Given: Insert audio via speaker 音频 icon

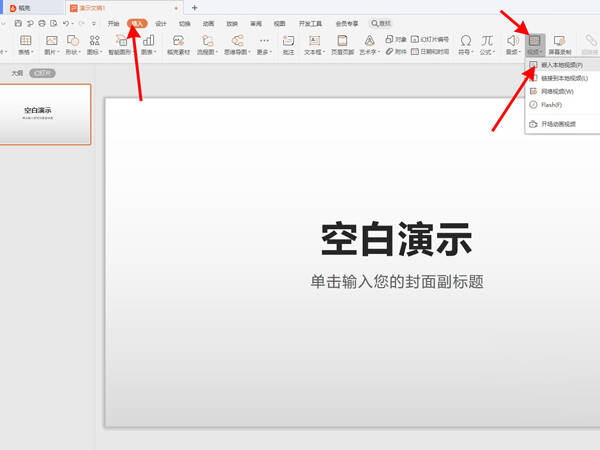Looking at the screenshot, I should [x=513, y=40].
